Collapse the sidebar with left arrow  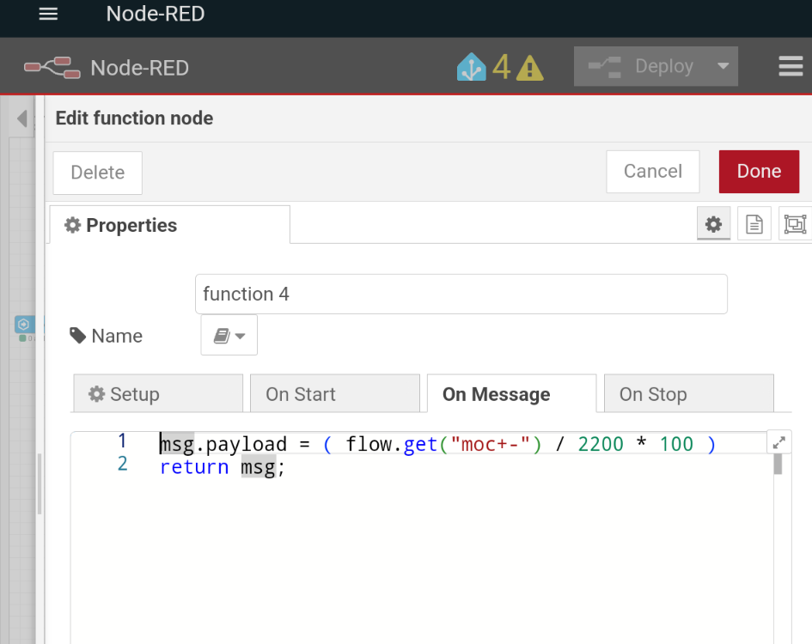22,118
